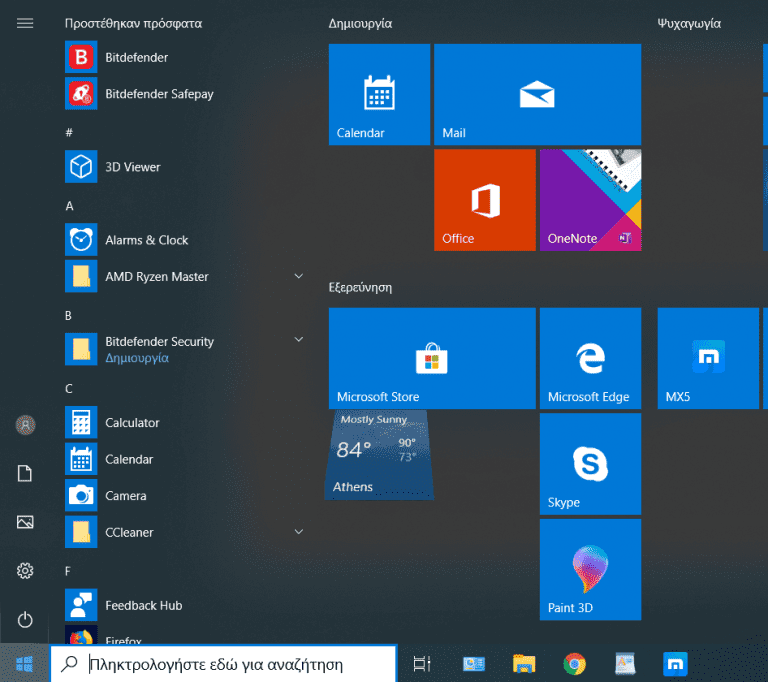
Task: Launch the Microsoft Edge tile
Action: (590, 358)
